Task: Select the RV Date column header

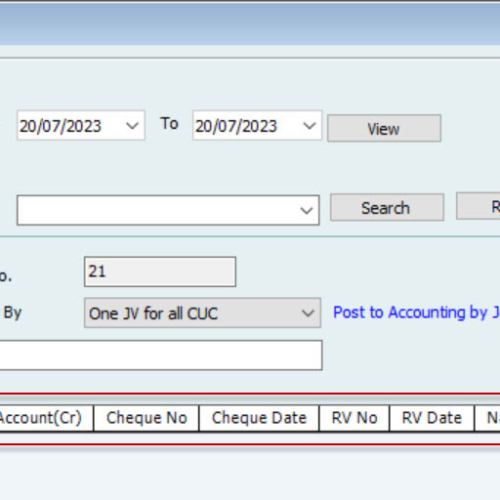Action: [x=432, y=418]
